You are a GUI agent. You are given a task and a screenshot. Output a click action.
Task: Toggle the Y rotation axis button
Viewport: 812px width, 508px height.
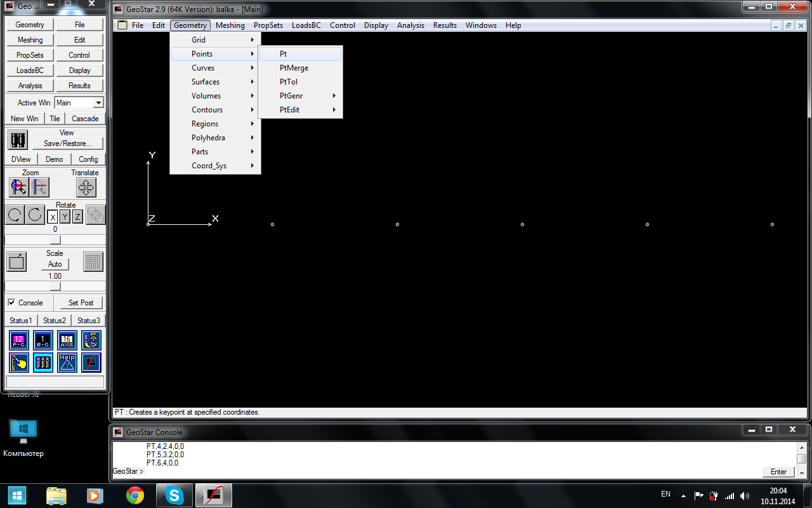coord(65,217)
